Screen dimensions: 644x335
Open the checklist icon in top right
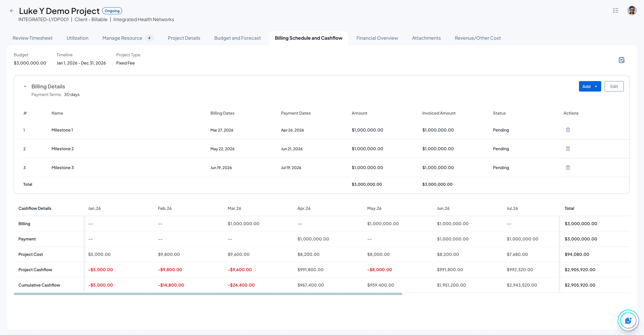click(x=615, y=10)
